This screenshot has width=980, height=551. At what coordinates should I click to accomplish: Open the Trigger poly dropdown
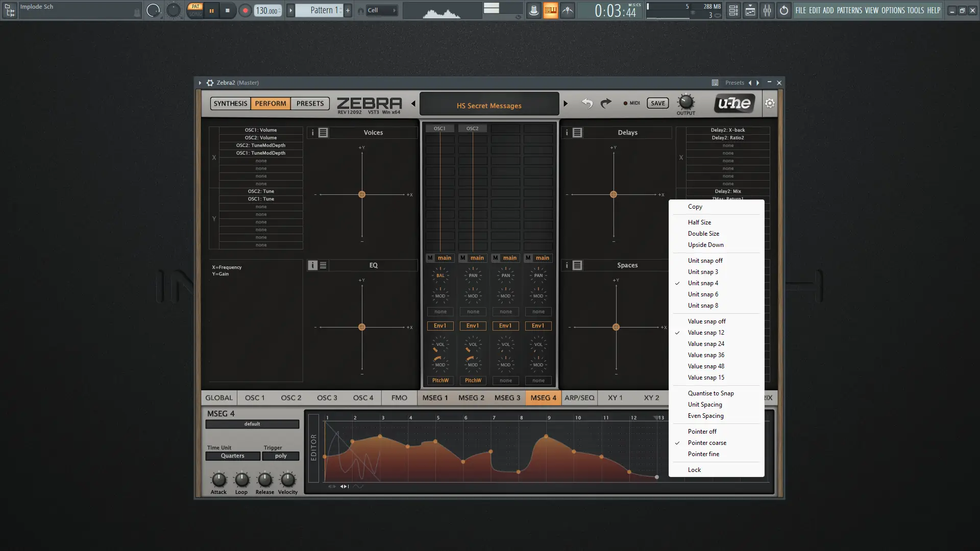(281, 456)
